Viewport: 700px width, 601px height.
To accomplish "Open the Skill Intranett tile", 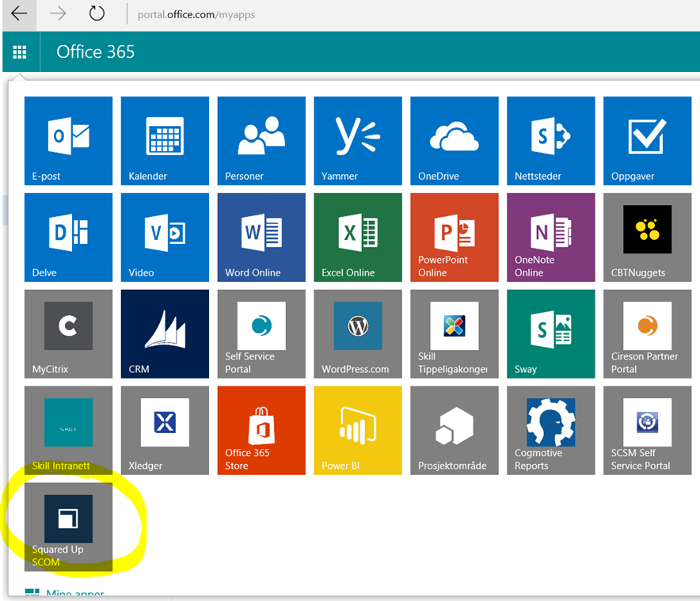I will click(x=68, y=430).
